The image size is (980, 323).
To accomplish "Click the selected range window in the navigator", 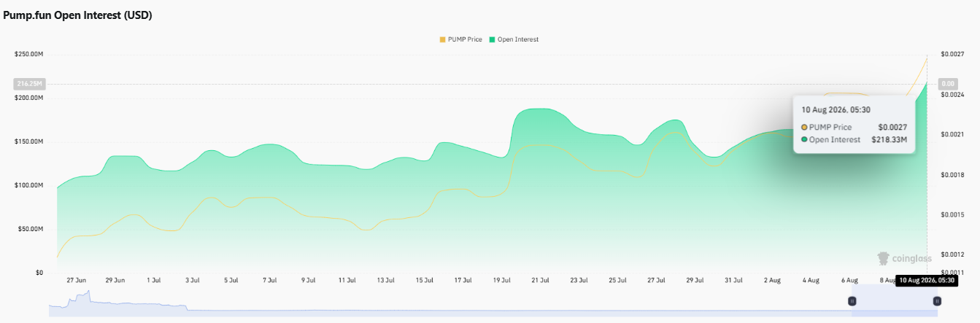I will point(895,300).
